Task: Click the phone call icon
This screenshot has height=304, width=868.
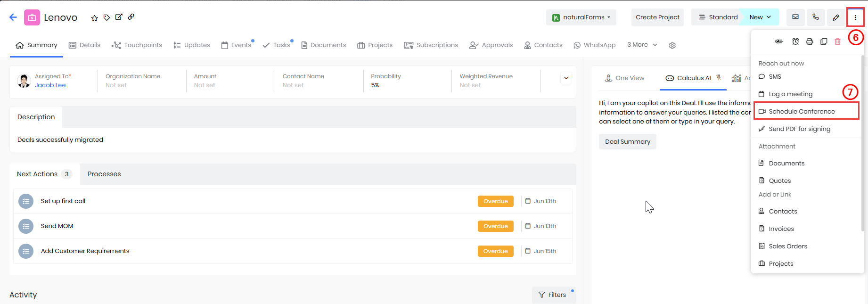Action: (x=816, y=17)
